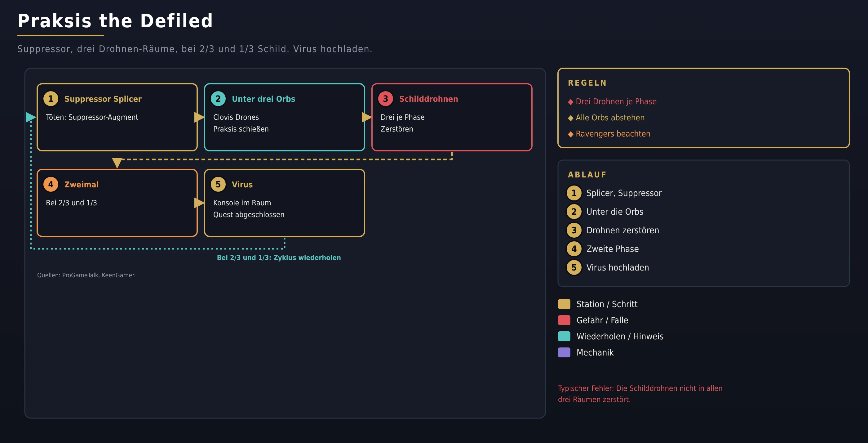
Task: Click subtitle starting Suppressor, drei Drohnen-Räume
Action: tap(195, 49)
